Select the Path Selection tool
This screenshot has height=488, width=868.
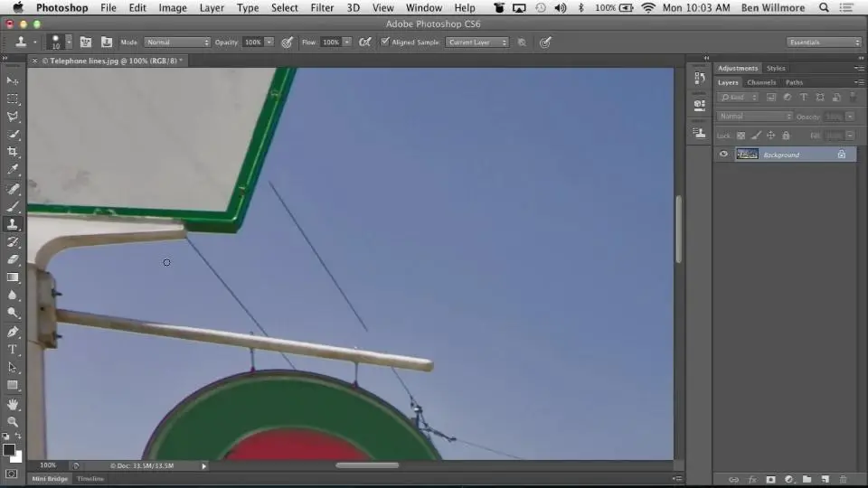pyautogui.click(x=12, y=367)
